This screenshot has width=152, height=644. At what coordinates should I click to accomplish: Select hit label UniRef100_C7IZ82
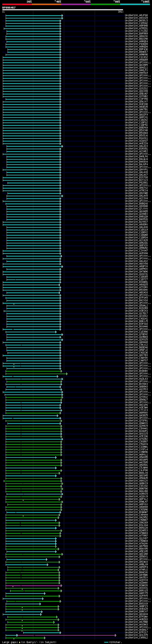136,31
